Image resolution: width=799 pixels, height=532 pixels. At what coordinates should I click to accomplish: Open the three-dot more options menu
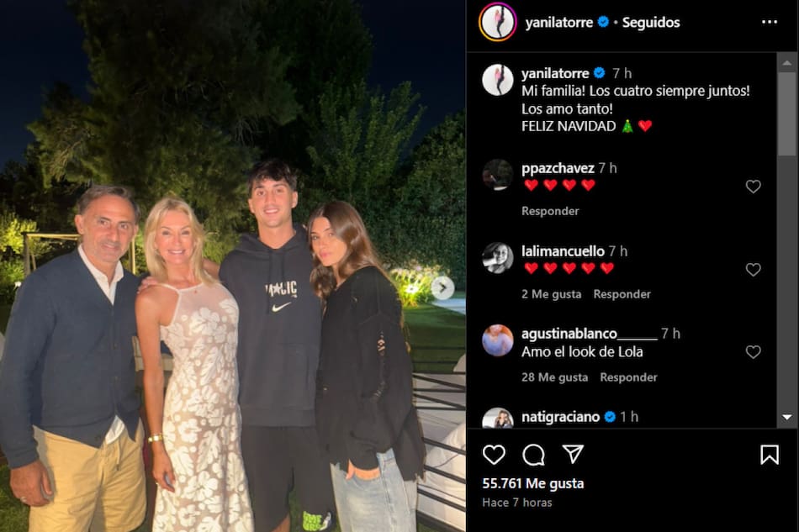click(770, 22)
